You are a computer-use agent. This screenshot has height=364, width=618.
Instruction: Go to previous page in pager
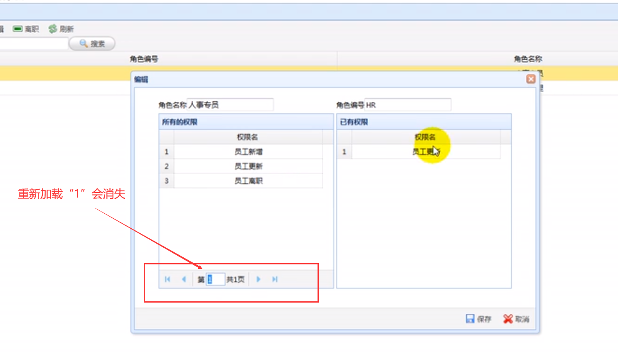coord(184,279)
